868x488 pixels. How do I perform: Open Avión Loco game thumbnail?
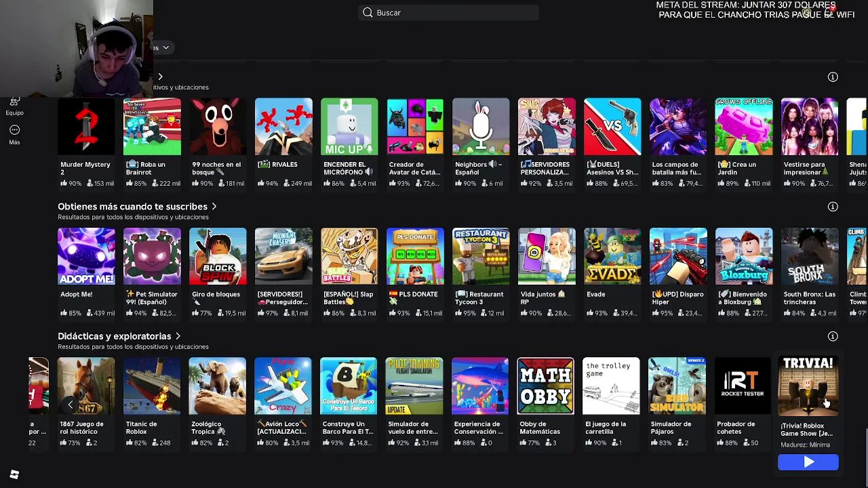click(283, 386)
